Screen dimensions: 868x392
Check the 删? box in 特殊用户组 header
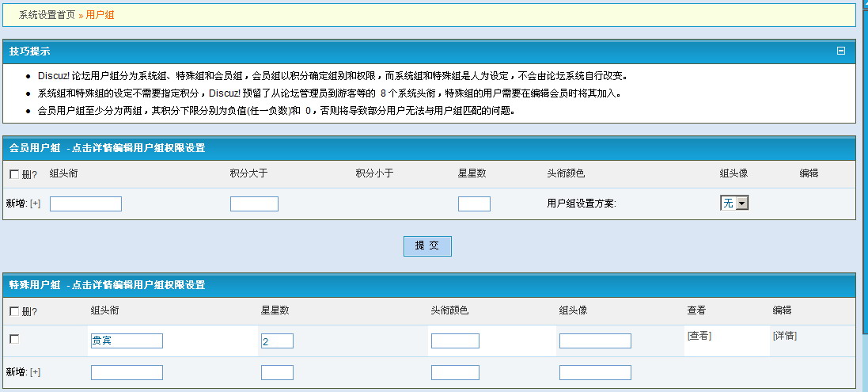pyautogui.click(x=14, y=311)
